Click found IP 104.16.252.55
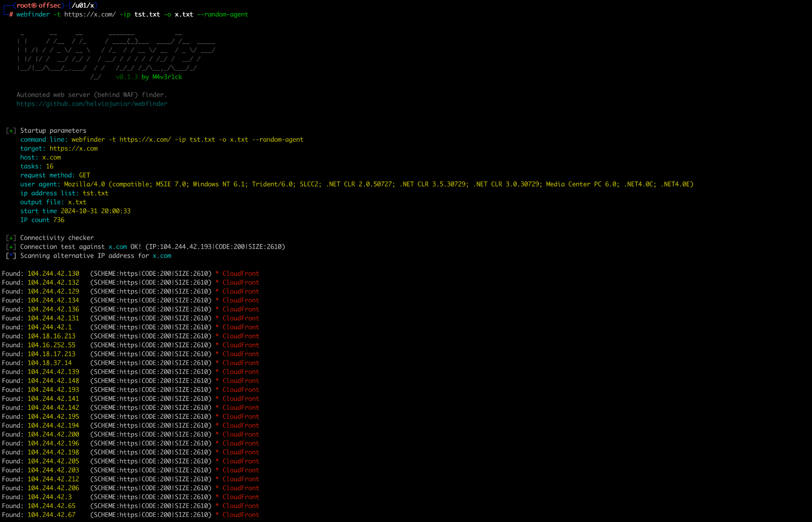812x522 pixels. click(x=51, y=345)
